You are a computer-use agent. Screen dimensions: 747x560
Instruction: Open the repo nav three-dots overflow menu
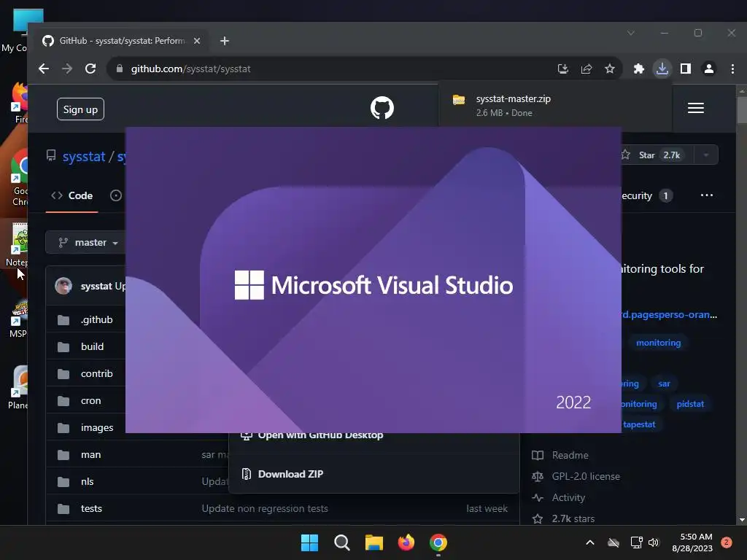[707, 195]
